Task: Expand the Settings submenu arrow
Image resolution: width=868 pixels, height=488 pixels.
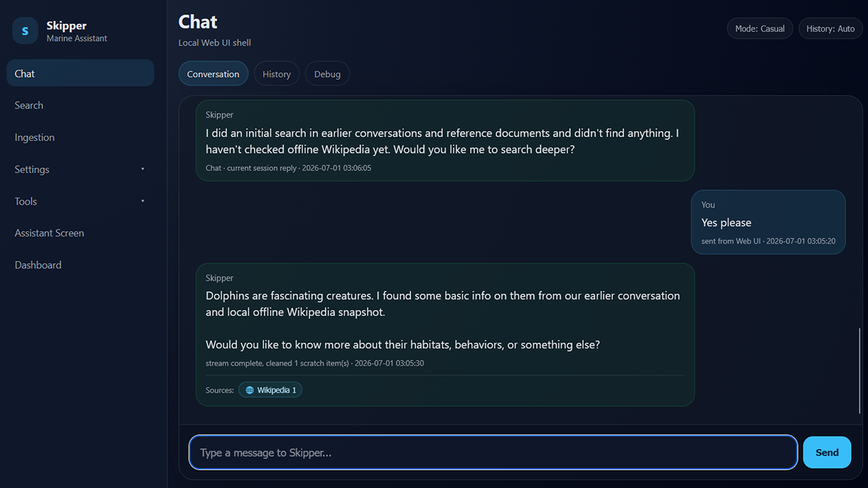Action: point(142,169)
